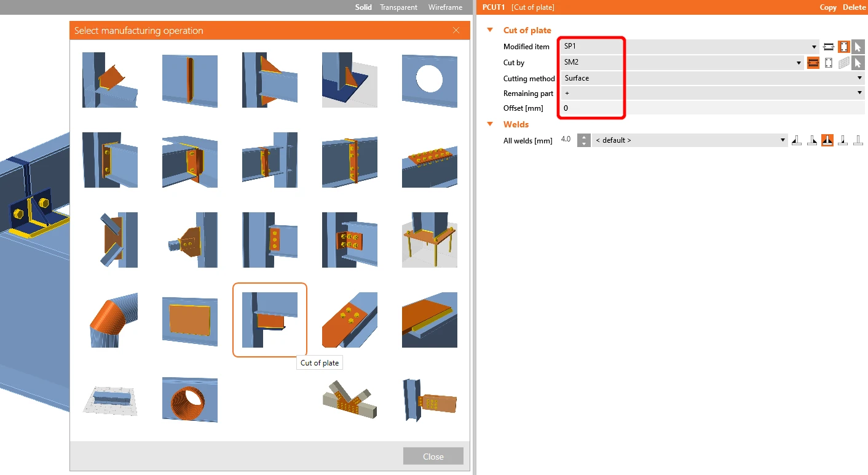Select the diagonal brace gusset plate operation

(110, 240)
